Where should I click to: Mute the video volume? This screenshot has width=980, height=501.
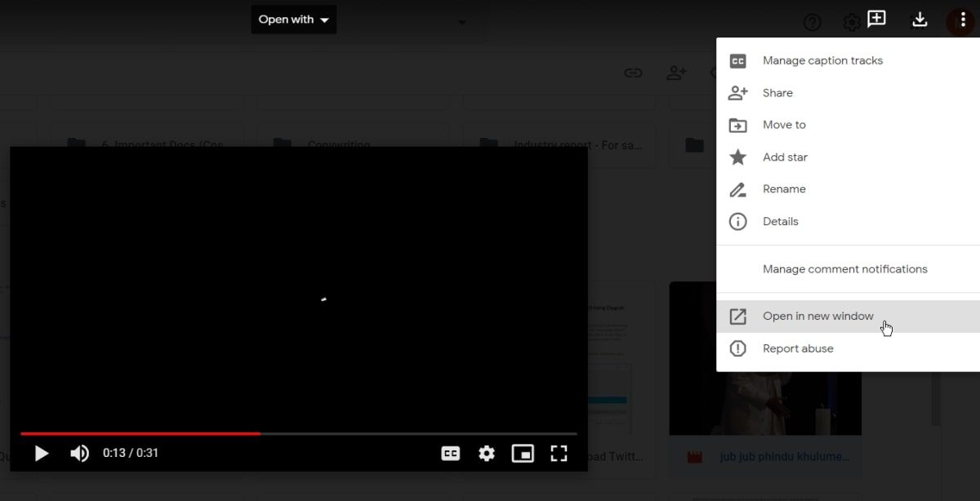[79, 454]
